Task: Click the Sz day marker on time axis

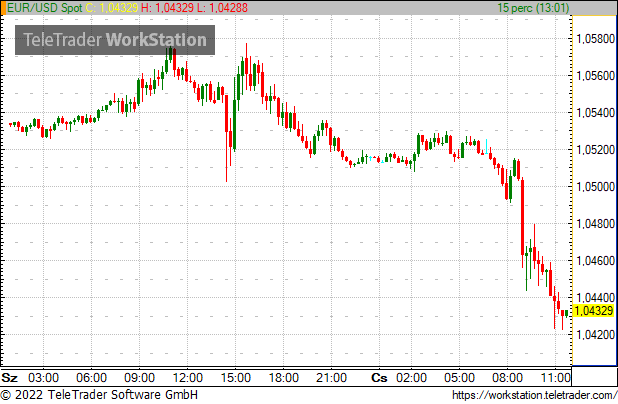Action: click(x=10, y=378)
